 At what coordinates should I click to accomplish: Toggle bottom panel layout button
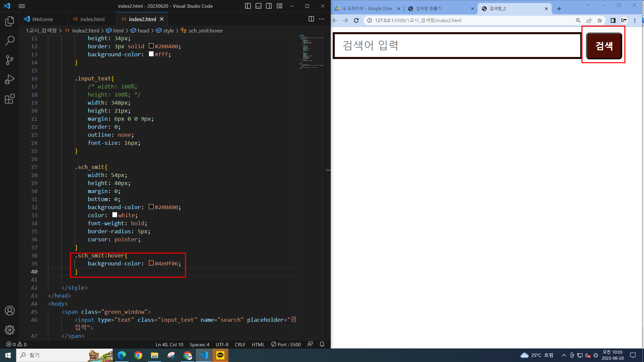[x=258, y=6]
